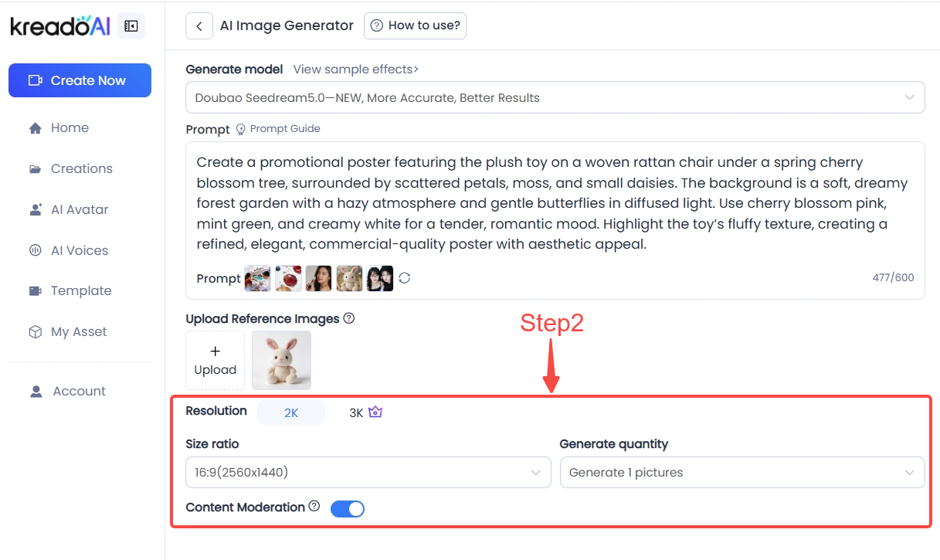Image resolution: width=940 pixels, height=560 pixels.
Task: Open the View sample effects link
Action: tap(355, 70)
